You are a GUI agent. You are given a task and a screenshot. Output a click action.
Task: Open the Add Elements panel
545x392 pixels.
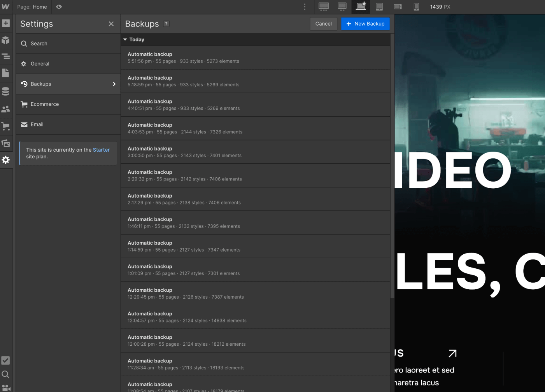coord(6,23)
